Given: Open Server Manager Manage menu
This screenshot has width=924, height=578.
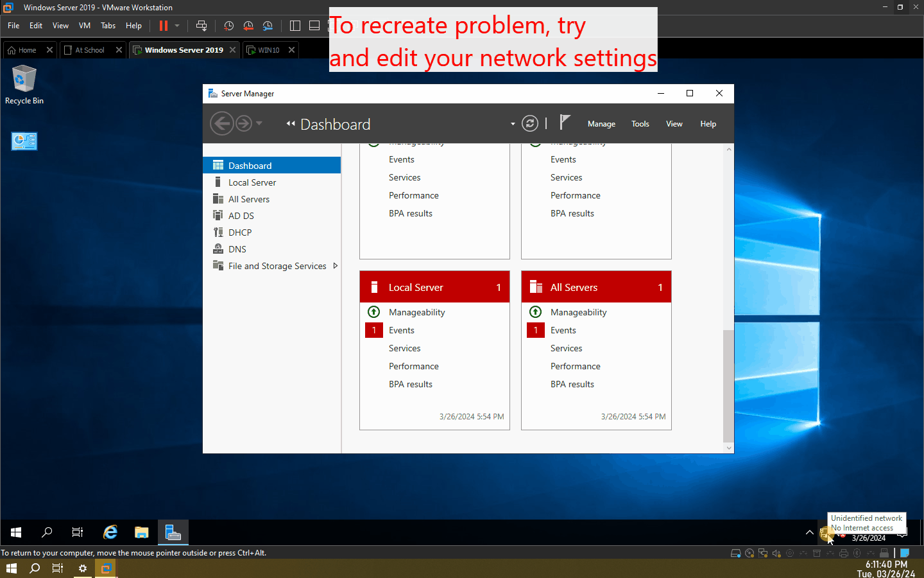Looking at the screenshot, I should click(601, 124).
